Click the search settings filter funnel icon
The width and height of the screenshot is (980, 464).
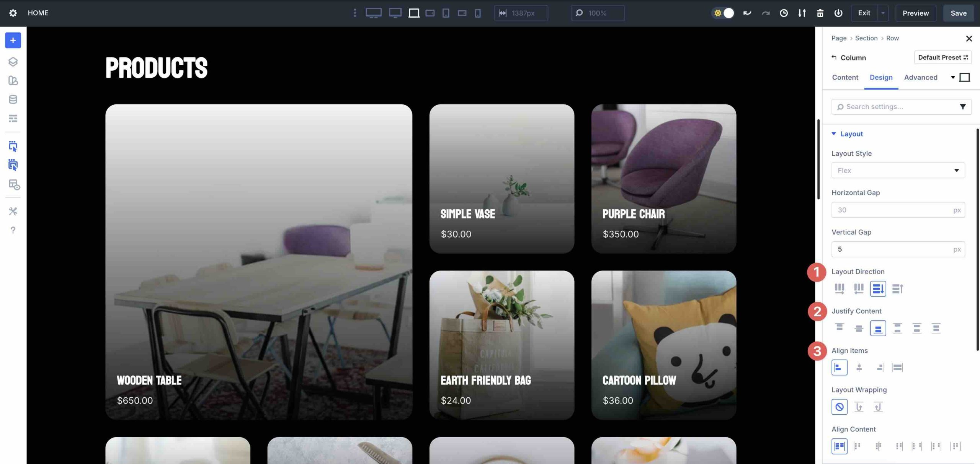tap(963, 106)
